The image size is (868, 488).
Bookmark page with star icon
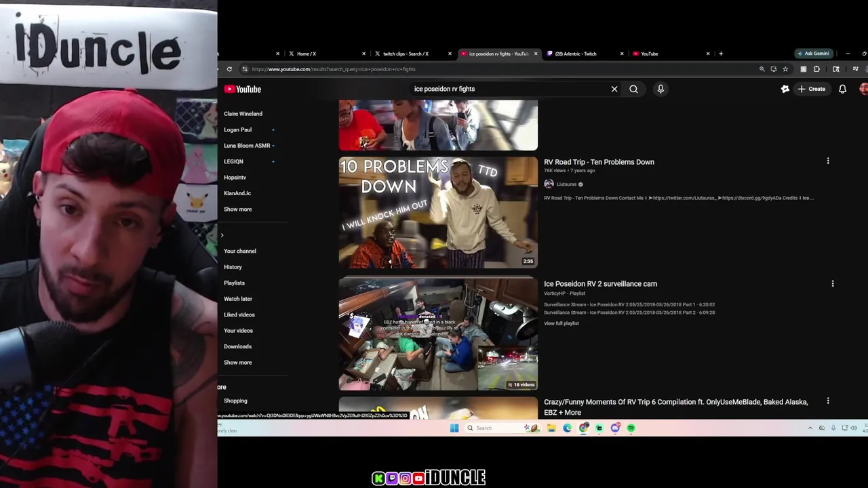coord(785,69)
